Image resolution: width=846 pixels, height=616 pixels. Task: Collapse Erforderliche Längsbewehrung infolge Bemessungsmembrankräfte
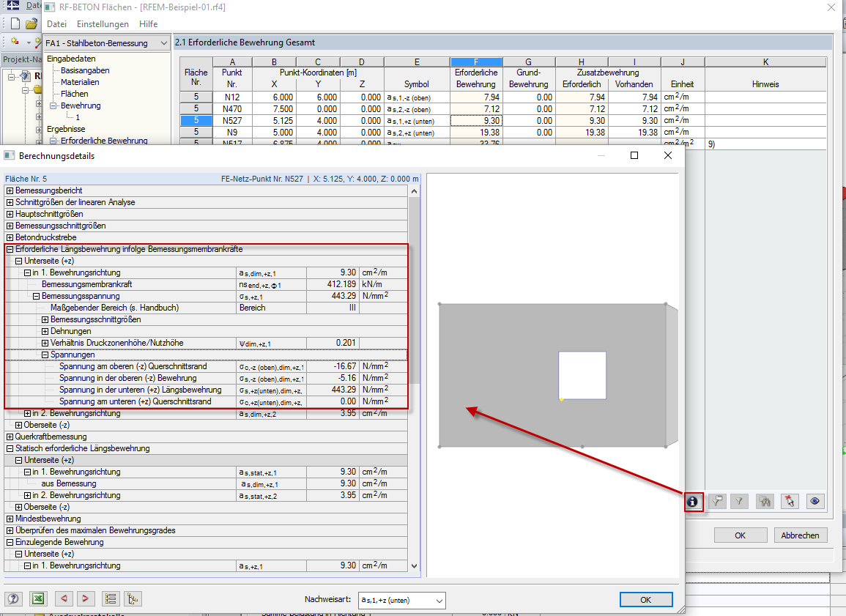pos(10,249)
